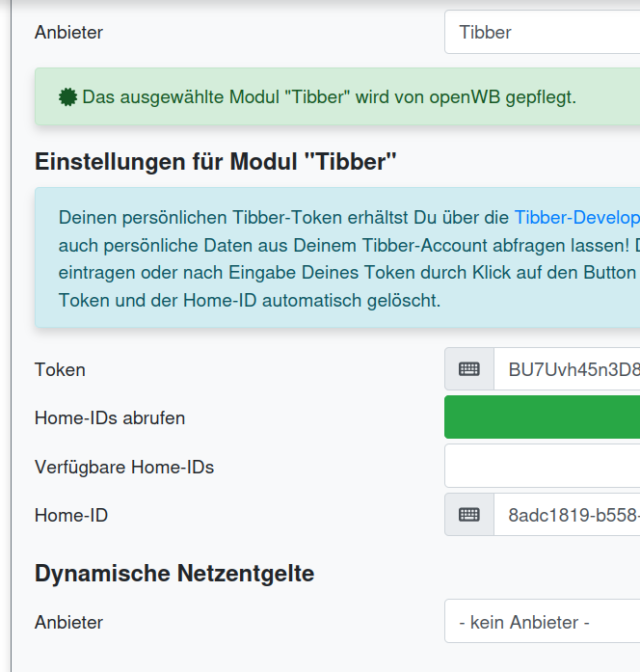Click the "Token" label

60,369
